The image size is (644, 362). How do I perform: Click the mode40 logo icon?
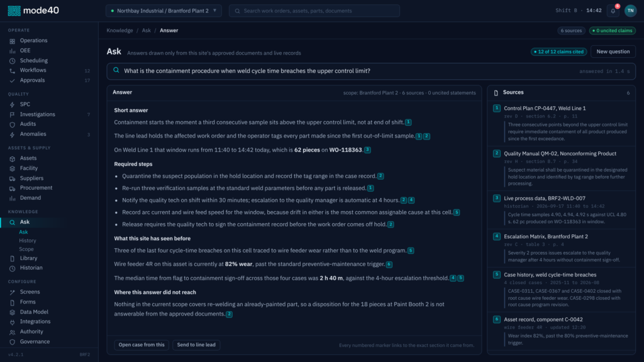click(x=14, y=11)
